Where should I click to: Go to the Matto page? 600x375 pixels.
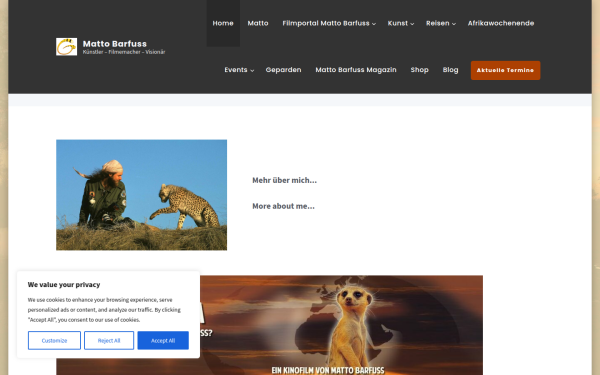tap(258, 23)
